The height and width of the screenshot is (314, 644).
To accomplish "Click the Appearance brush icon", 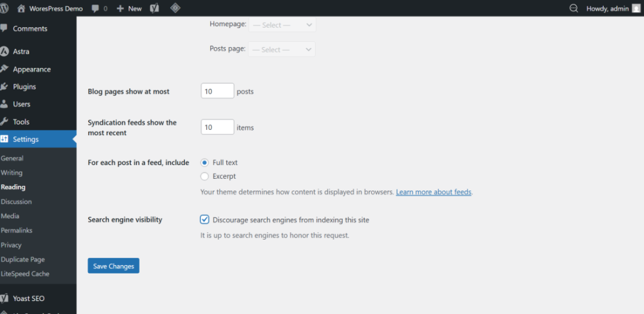I will point(4,69).
